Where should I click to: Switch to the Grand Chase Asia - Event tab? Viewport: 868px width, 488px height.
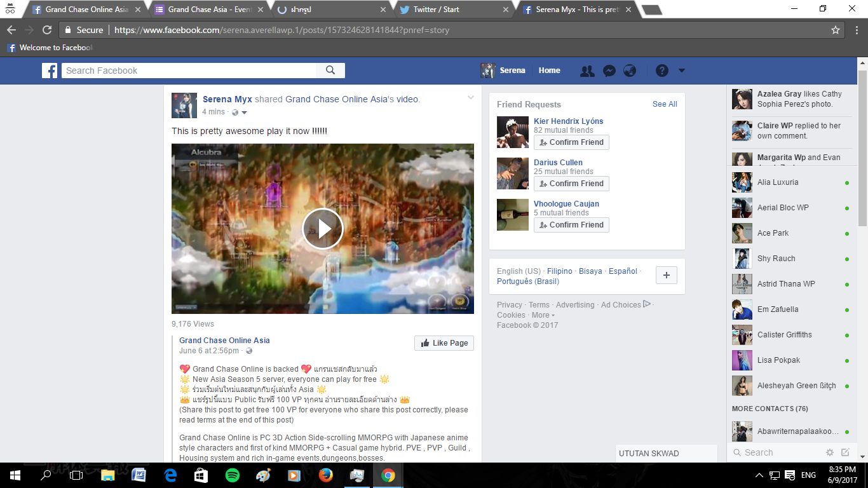210,10
